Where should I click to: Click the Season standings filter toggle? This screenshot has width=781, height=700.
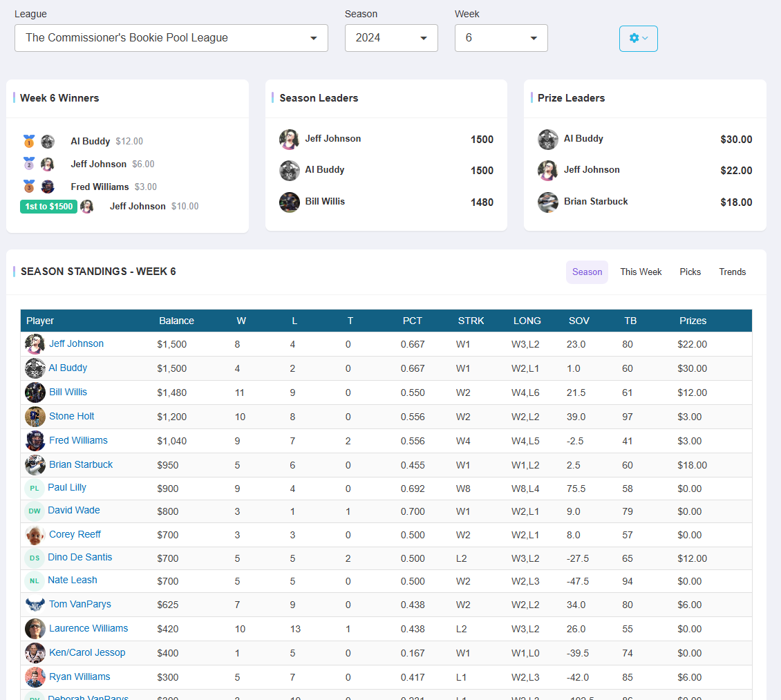click(x=587, y=272)
